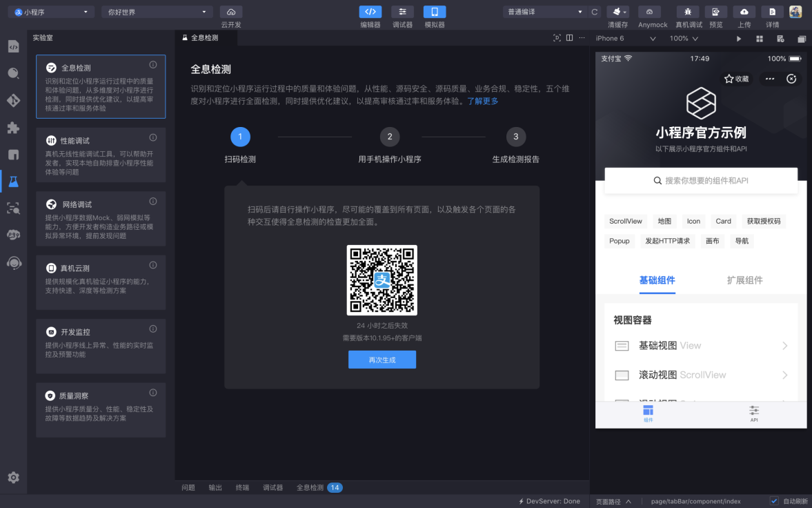Click the 发起HTTP请求 tag in simulator
This screenshot has width=812, height=508.
668,241
